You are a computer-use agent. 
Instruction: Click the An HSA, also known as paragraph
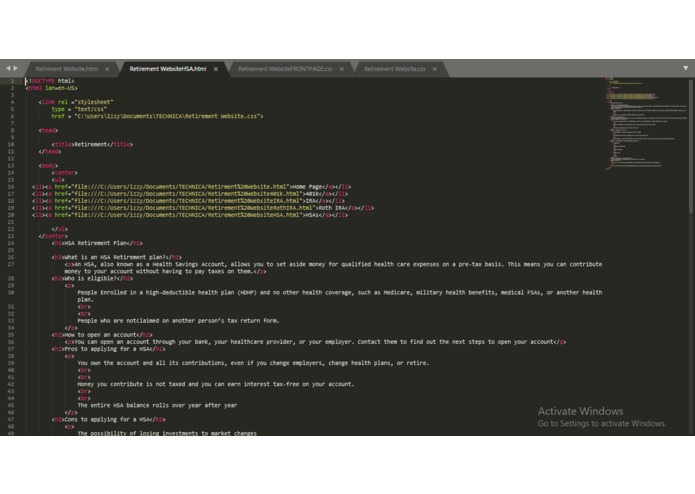click(333, 268)
